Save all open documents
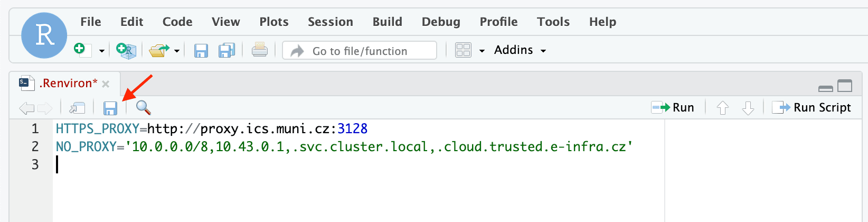 [227, 51]
